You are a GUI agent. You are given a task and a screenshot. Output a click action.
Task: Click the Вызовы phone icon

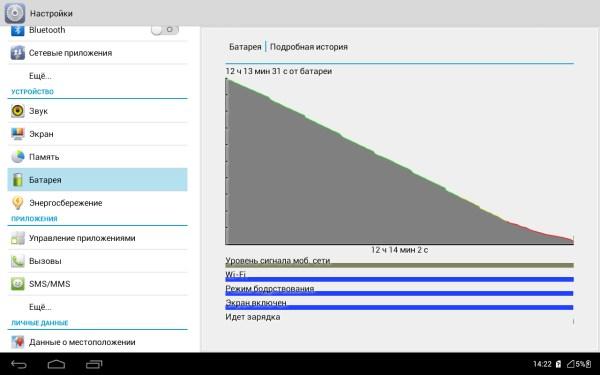(18, 261)
